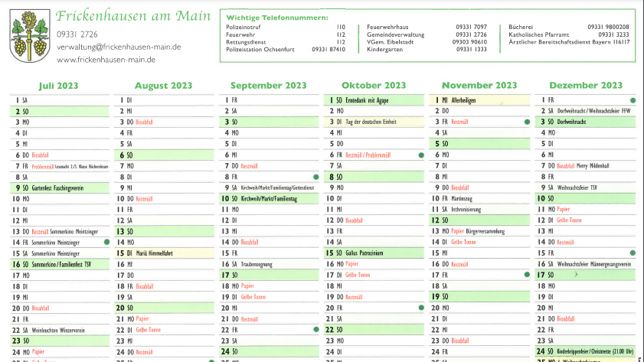Click the green dot on 14 FR in Juli

(106, 242)
